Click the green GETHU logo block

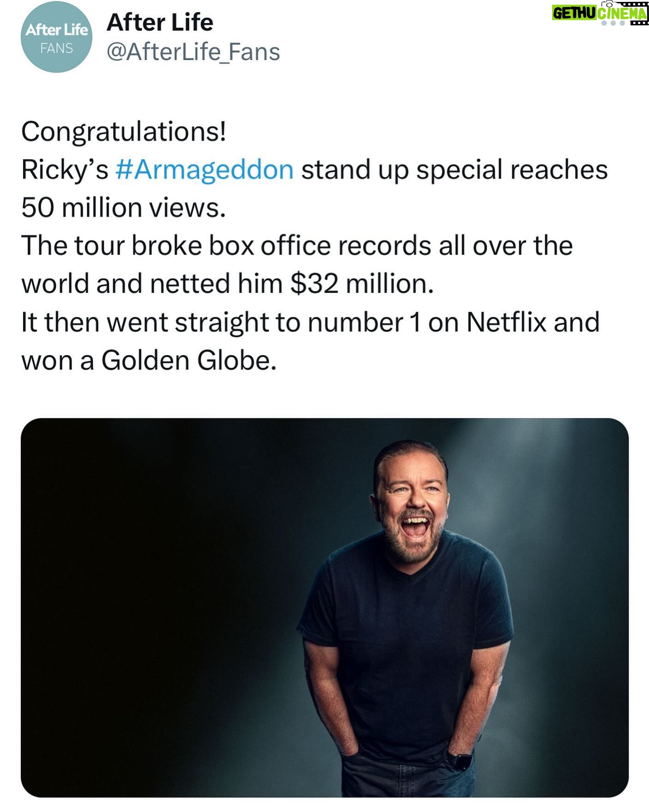click(574, 12)
